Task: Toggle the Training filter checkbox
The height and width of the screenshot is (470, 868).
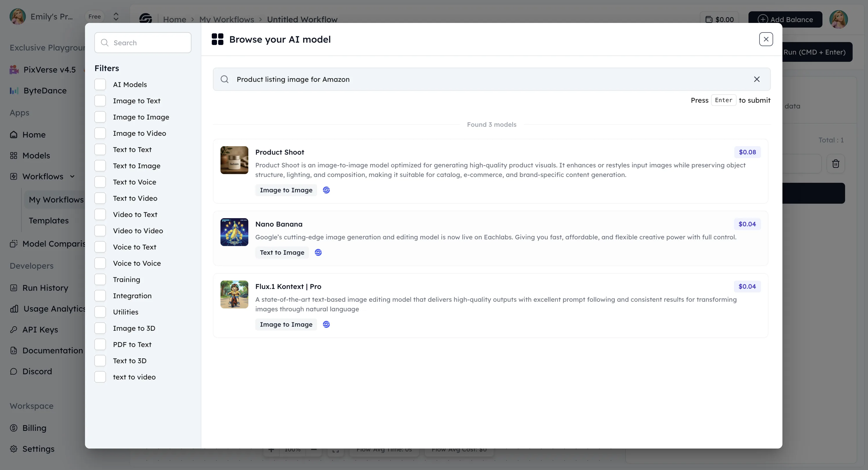Action: click(100, 279)
